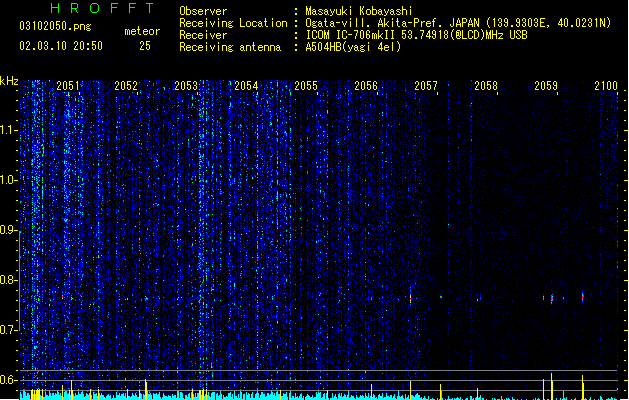Screen dimensions: 629x400
Task: Click the Observer label
Action: [203, 11]
